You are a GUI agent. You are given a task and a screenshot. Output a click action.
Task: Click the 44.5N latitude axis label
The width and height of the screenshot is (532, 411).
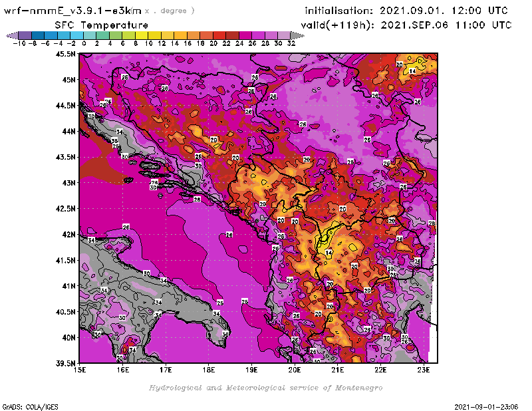pos(65,106)
